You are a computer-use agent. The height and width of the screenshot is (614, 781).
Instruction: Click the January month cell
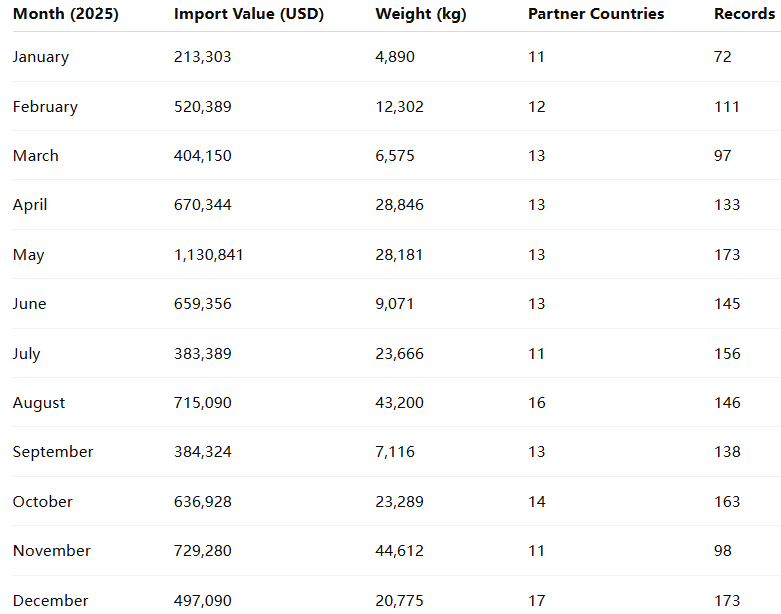pos(41,57)
